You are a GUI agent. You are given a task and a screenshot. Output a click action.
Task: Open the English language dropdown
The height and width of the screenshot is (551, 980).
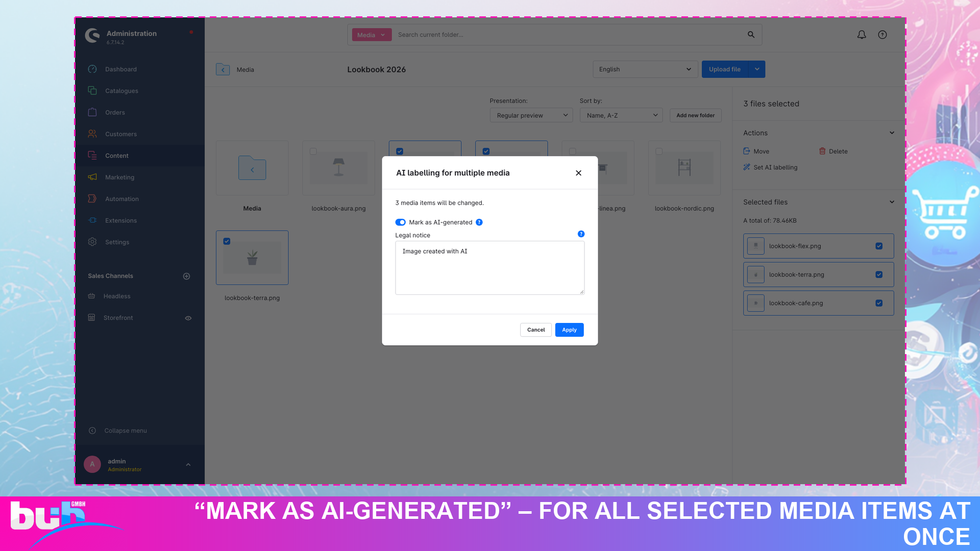(645, 69)
